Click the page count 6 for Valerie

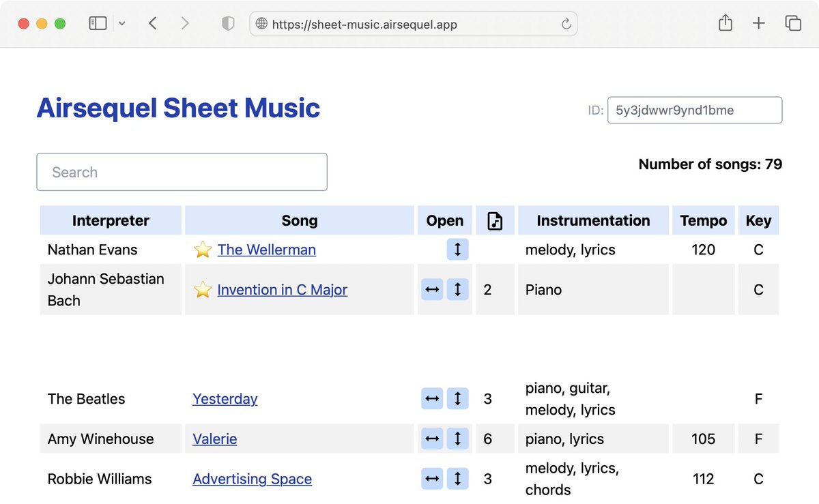click(x=487, y=439)
